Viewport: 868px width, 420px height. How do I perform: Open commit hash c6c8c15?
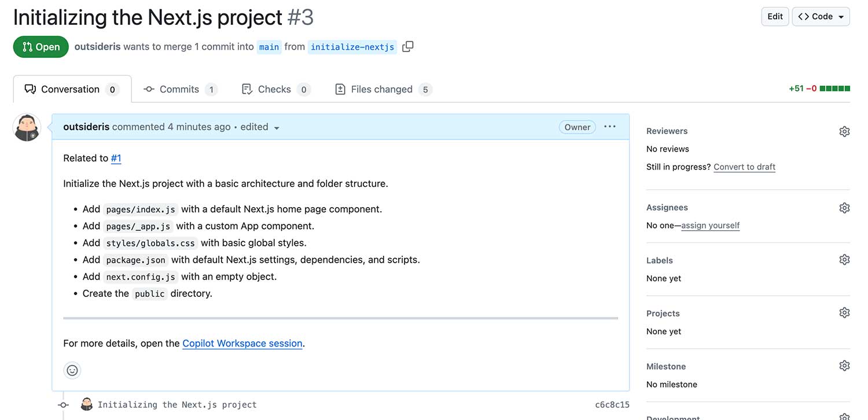(x=612, y=404)
